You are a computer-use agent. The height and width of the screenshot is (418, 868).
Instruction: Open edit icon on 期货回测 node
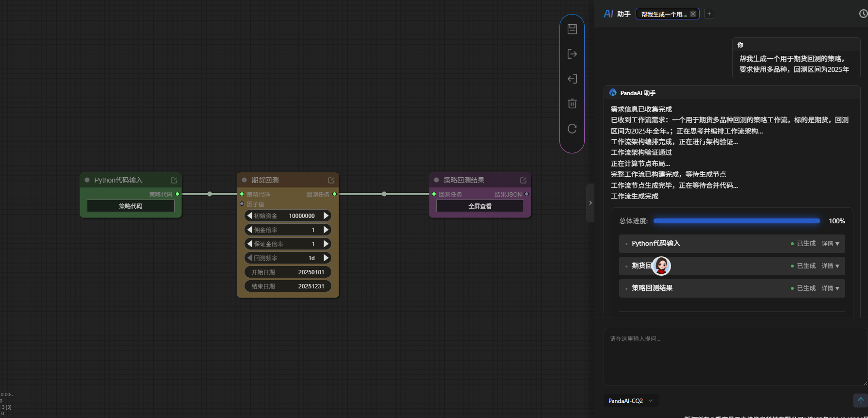pos(331,180)
